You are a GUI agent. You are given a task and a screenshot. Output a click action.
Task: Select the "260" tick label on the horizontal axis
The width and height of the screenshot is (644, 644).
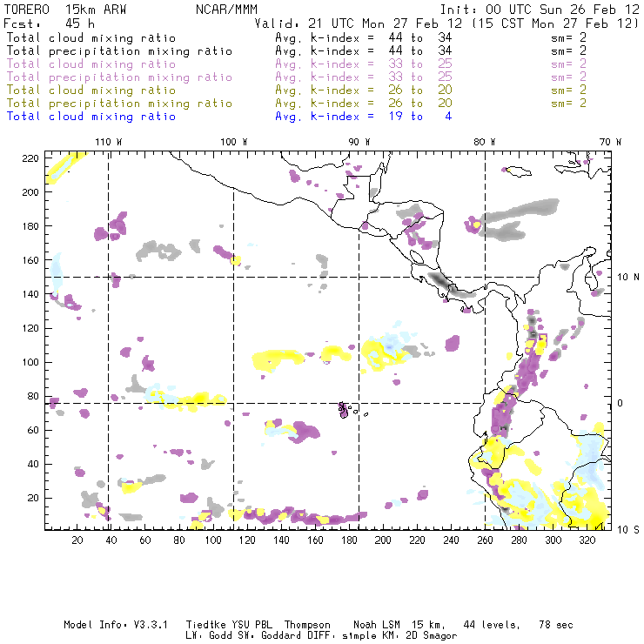[x=485, y=540]
